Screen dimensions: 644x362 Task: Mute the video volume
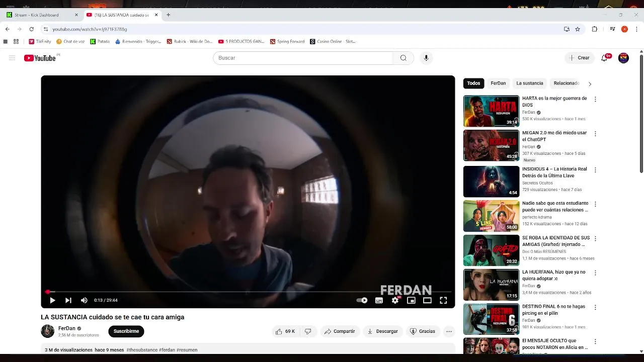tap(84, 300)
